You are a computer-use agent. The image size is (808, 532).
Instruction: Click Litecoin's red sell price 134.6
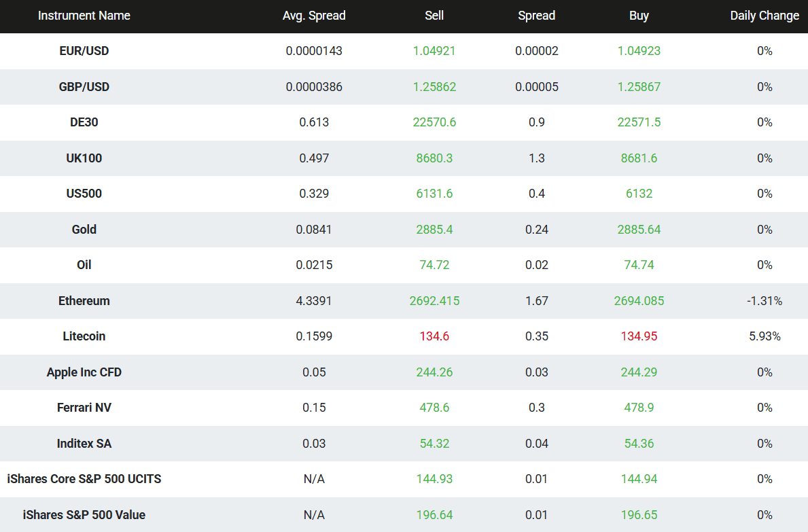coord(434,336)
